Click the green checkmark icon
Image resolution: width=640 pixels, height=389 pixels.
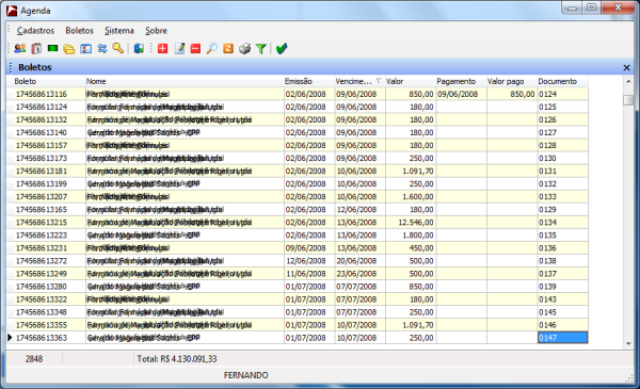pyautogui.click(x=281, y=49)
